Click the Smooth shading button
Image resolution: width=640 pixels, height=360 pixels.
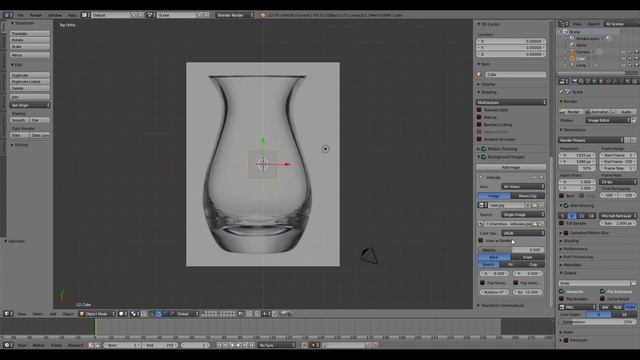(x=19, y=120)
